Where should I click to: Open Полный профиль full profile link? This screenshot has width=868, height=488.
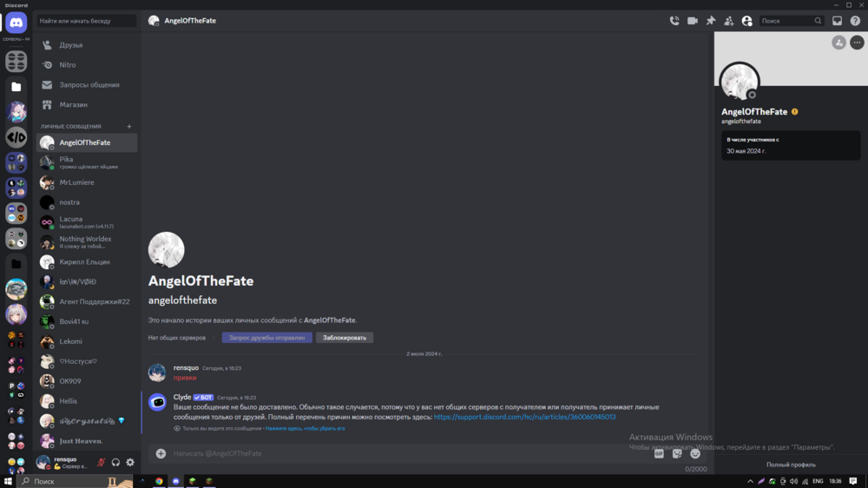coord(791,465)
